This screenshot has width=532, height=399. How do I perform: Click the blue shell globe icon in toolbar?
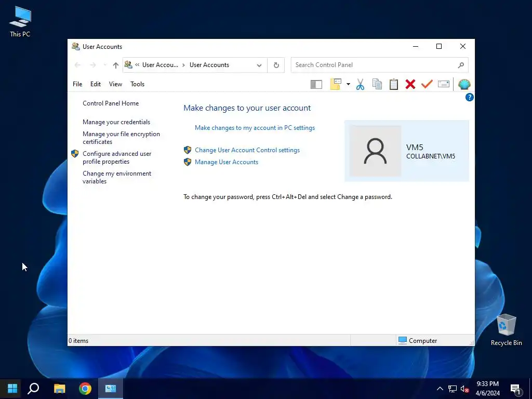click(464, 84)
